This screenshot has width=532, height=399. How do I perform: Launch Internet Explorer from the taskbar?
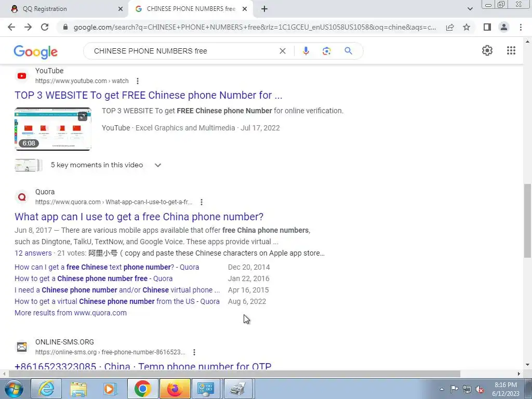(46, 389)
